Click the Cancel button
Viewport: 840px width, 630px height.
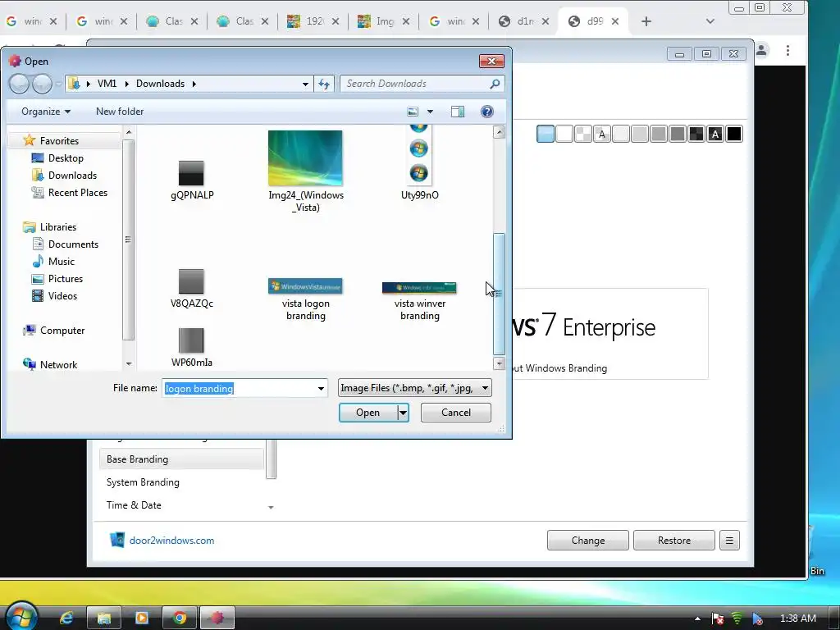456,413
